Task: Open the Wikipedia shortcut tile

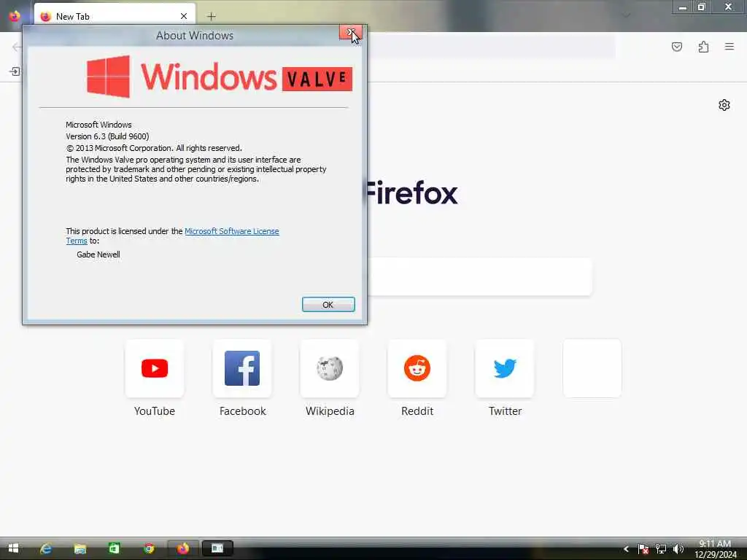Action: click(330, 368)
